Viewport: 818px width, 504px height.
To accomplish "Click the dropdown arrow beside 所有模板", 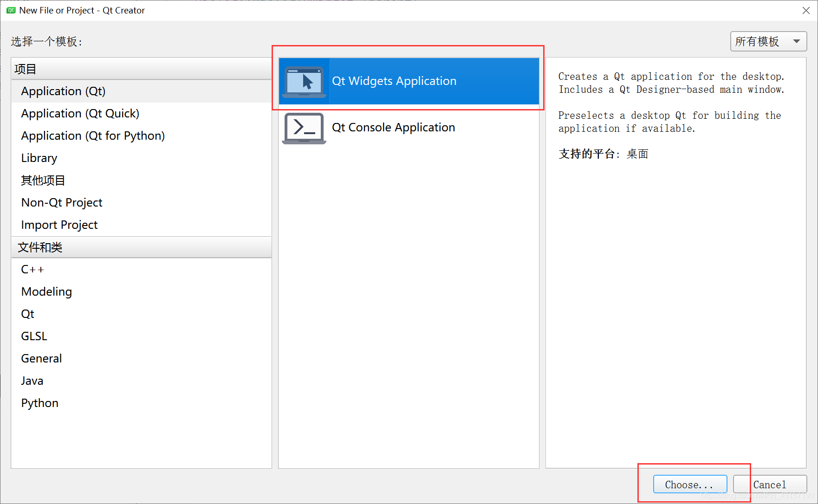I will tap(796, 41).
